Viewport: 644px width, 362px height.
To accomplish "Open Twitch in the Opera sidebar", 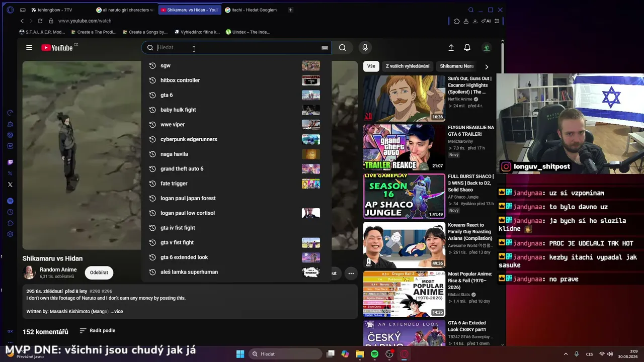I will coord(10,162).
